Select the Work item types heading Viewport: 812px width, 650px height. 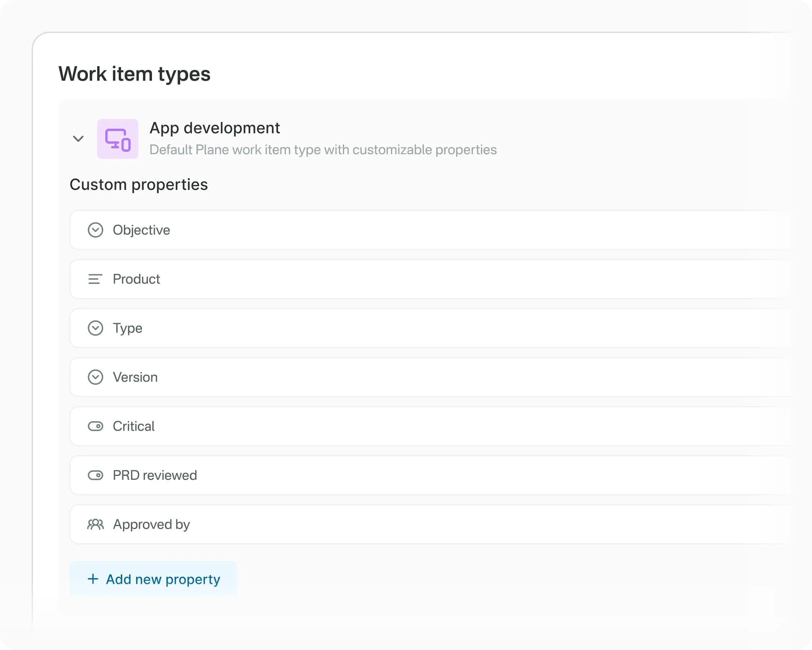(x=135, y=74)
